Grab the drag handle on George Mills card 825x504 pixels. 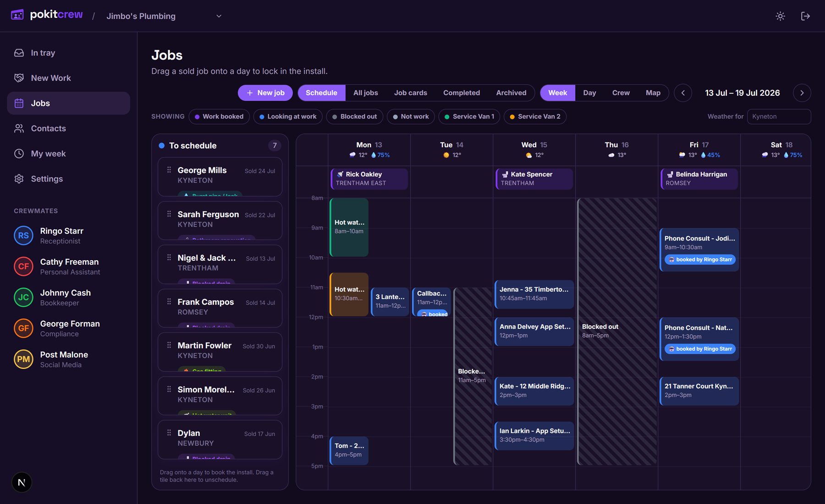169,170
